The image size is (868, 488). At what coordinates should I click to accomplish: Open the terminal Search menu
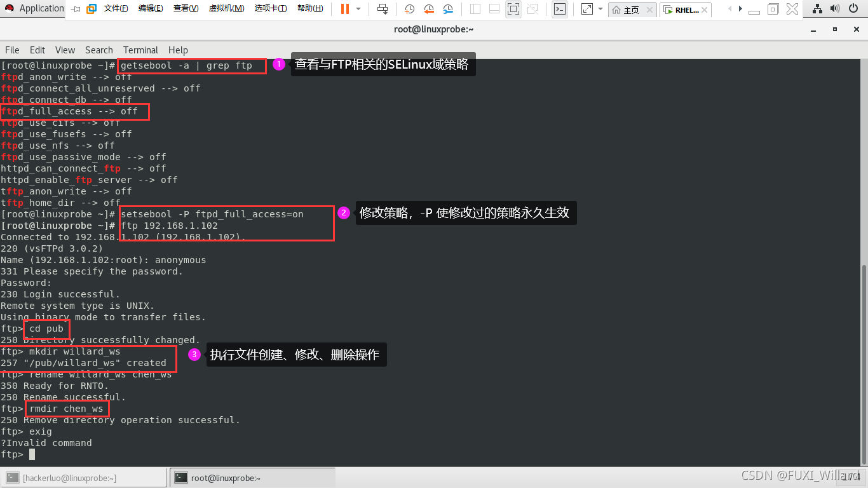tap(99, 50)
